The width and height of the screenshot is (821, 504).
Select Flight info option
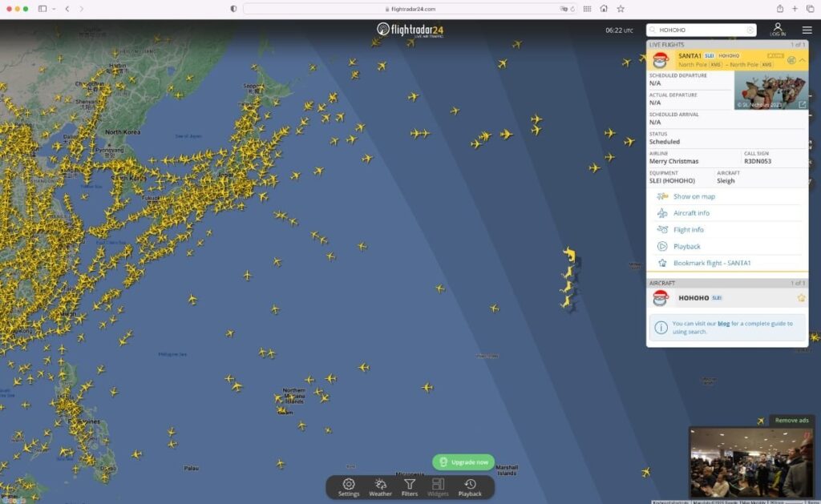[688, 230]
